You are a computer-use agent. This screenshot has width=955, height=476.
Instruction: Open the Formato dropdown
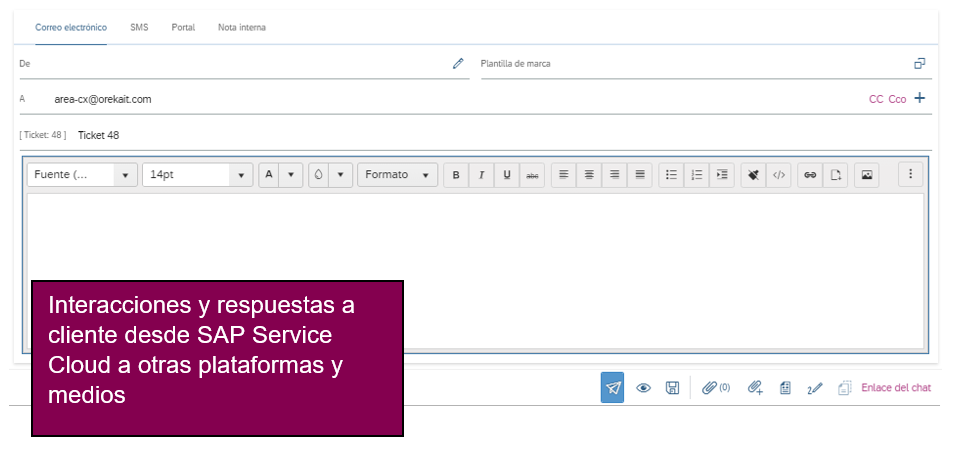click(397, 175)
